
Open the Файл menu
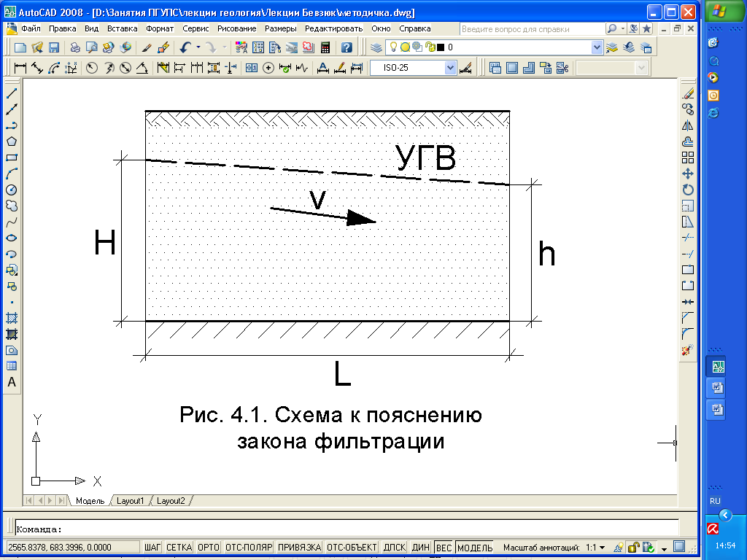click(31, 28)
